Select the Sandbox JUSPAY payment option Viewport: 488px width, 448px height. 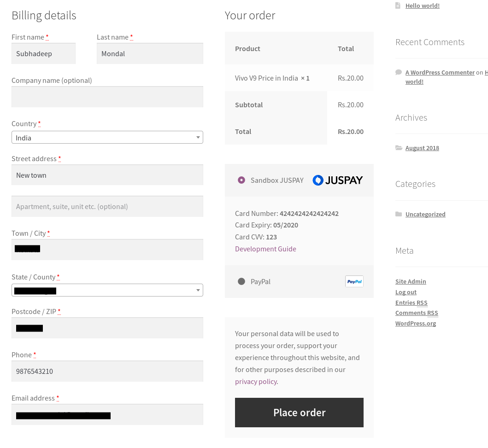point(241,180)
